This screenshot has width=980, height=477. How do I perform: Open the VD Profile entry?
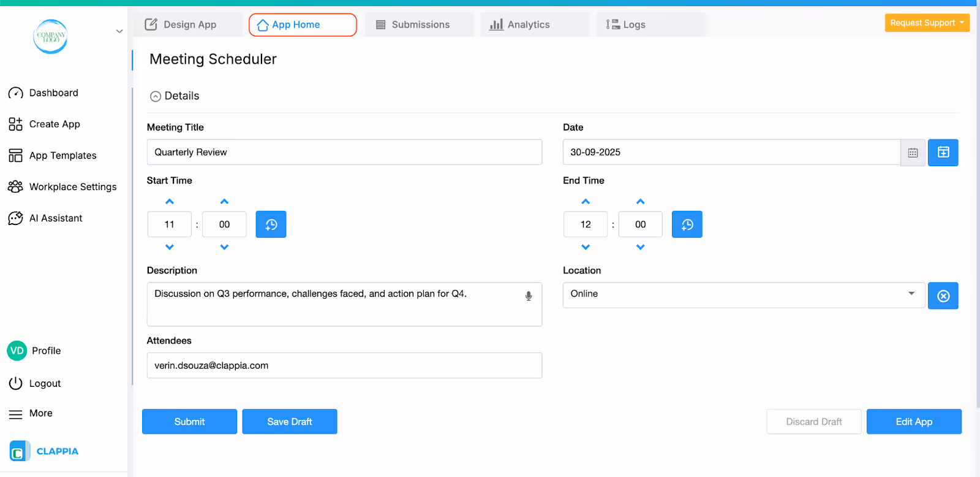click(x=34, y=351)
